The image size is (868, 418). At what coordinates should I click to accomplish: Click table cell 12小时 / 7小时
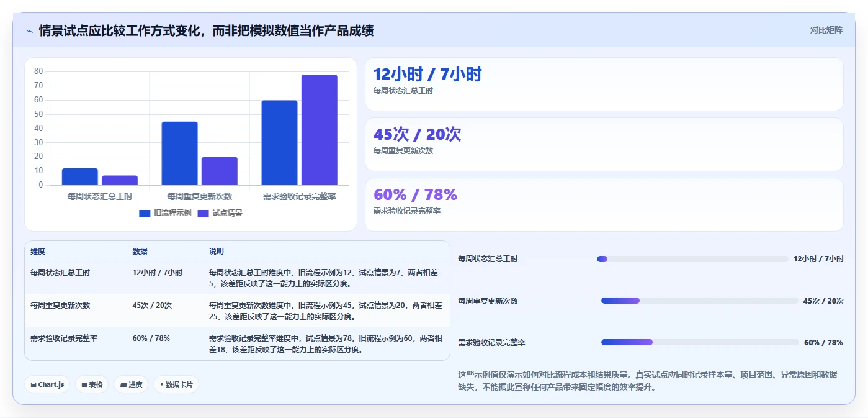point(157,272)
